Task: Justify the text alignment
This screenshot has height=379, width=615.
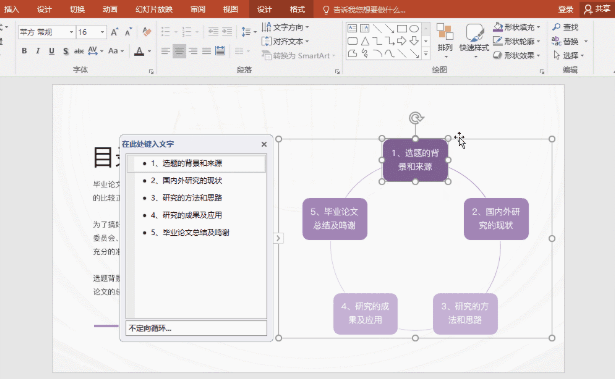Action: click(206, 51)
